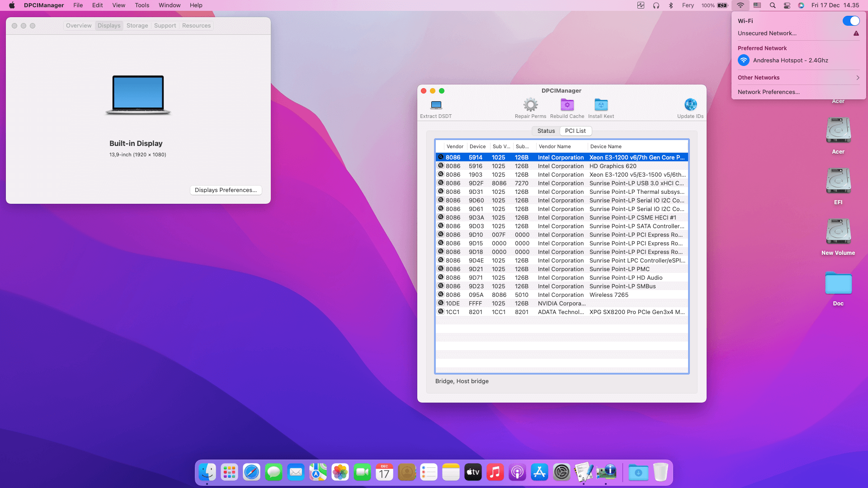Screen dimensions: 868x488
Task: Open FaceTime from the Dock
Action: point(363,472)
